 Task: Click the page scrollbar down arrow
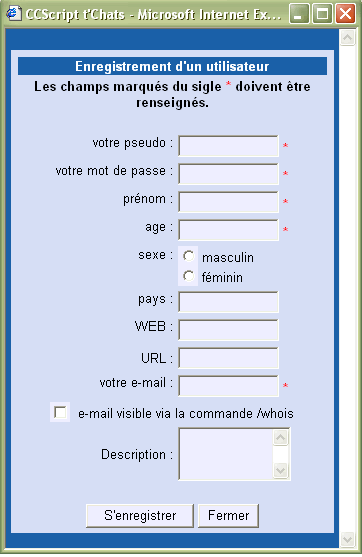[x=347, y=539]
